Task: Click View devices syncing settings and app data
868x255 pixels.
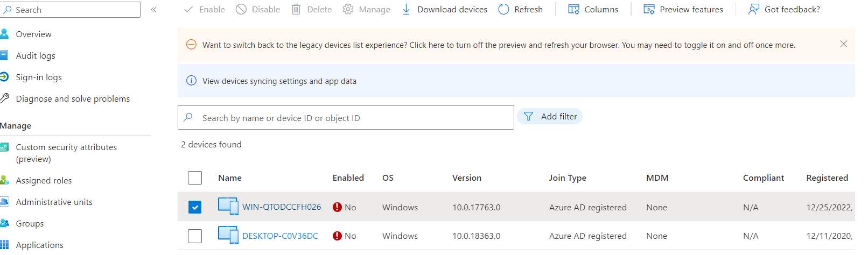Action: pyautogui.click(x=279, y=81)
